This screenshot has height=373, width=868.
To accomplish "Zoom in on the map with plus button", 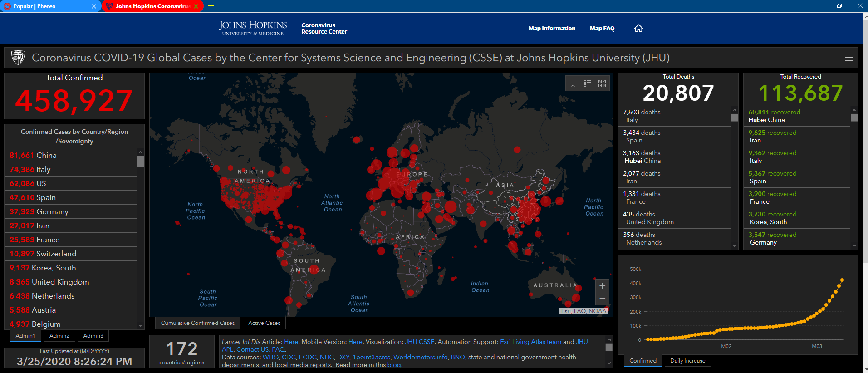I will 602,286.
